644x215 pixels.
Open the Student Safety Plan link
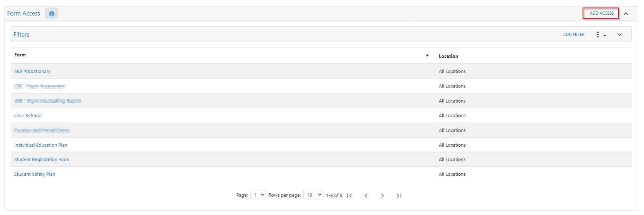pyautogui.click(x=35, y=175)
